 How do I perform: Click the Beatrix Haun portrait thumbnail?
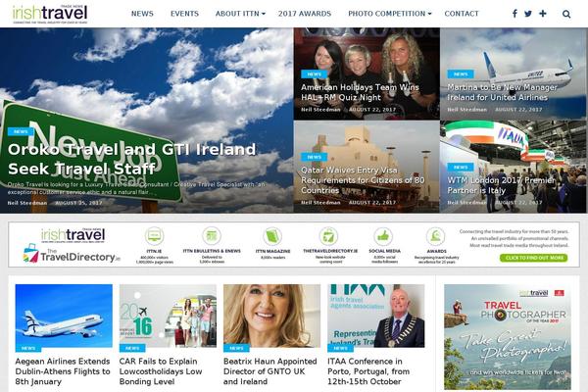click(271, 316)
